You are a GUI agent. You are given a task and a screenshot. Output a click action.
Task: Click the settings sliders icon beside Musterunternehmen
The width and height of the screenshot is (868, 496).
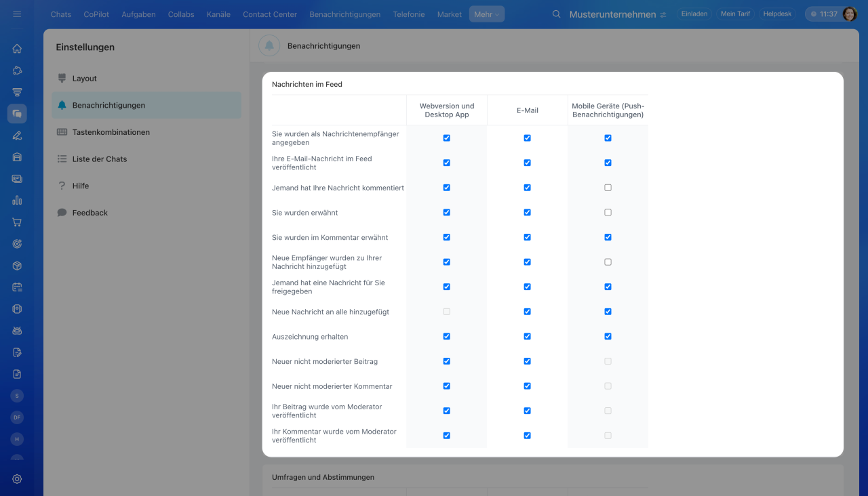(x=663, y=14)
